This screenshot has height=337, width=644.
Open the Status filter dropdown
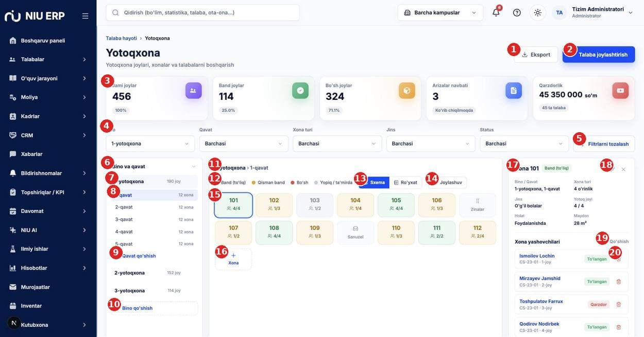(x=524, y=144)
